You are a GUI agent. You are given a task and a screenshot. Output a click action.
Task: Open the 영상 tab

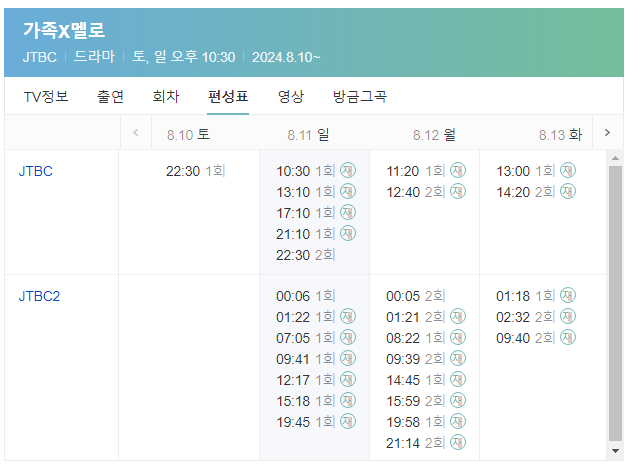[x=291, y=97]
